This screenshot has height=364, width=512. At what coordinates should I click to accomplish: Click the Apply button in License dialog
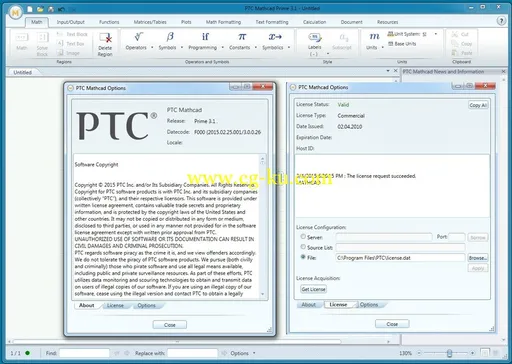point(478,268)
